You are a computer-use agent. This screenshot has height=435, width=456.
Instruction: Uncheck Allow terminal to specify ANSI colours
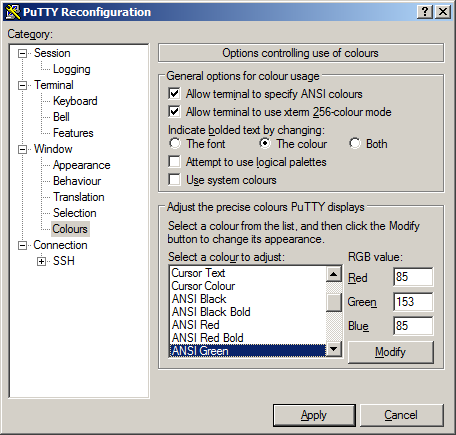pyautogui.click(x=174, y=94)
